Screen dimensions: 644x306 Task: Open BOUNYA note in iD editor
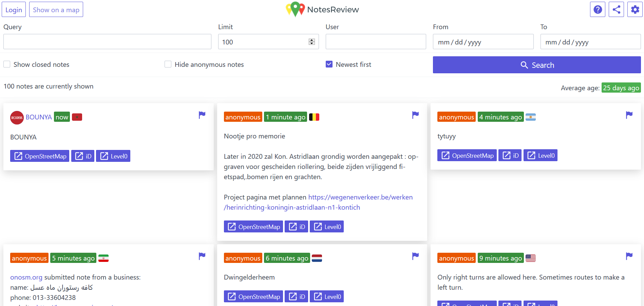[x=83, y=156]
